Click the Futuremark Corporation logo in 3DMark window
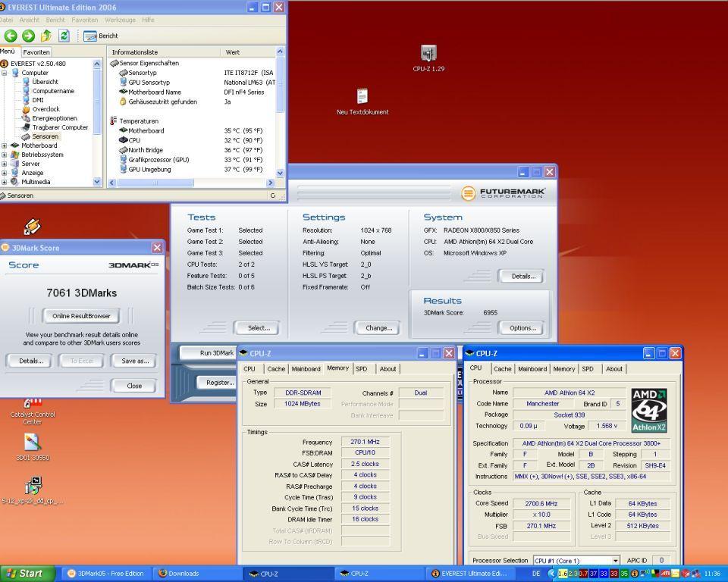The image size is (728, 582). 504,193
